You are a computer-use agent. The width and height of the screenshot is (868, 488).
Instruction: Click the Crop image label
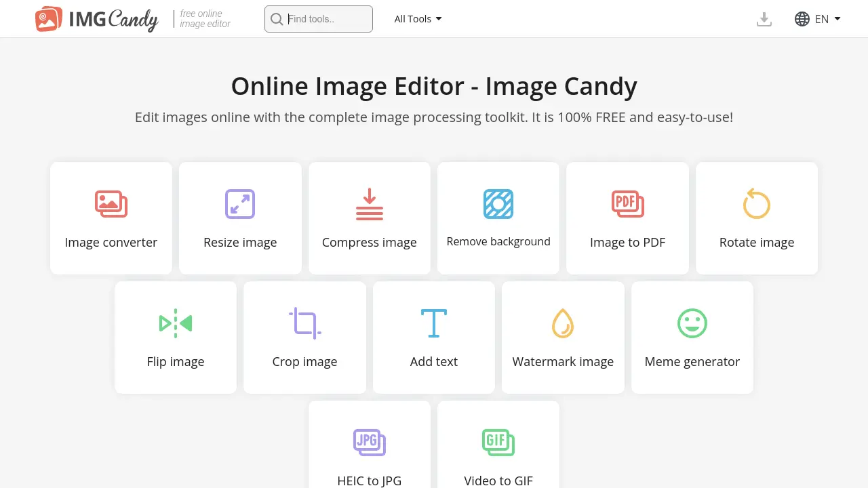click(x=305, y=362)
